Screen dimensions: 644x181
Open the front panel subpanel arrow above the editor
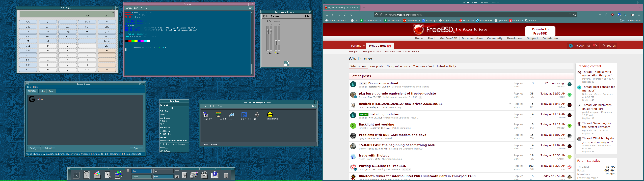(x=108, y=169)
